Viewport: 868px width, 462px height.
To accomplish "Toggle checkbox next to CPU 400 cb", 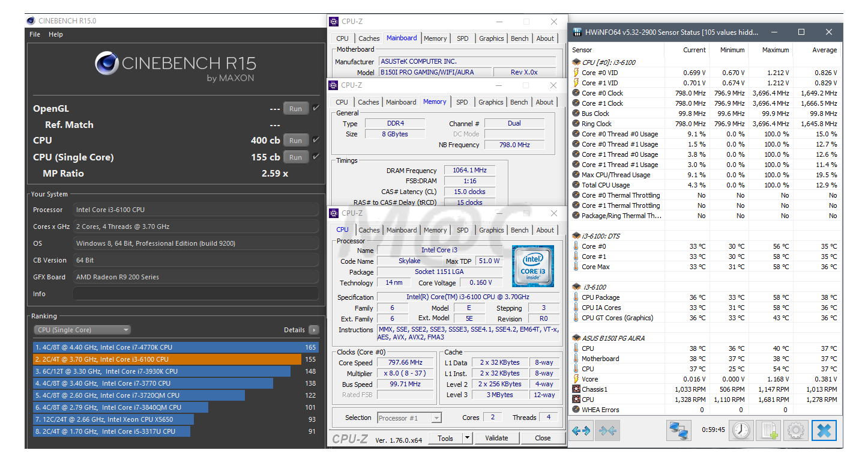I will [x=316, y=140].
